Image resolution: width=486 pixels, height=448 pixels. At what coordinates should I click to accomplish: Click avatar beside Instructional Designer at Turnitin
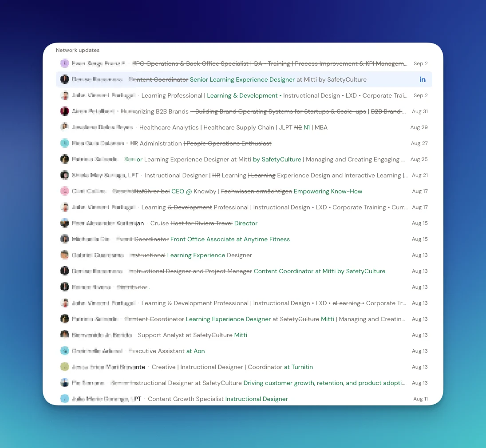64,367
